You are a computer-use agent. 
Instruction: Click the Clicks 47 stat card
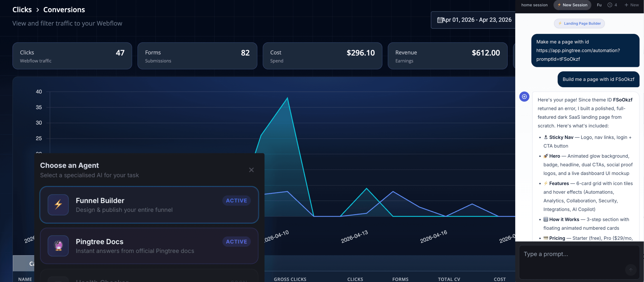72,56
